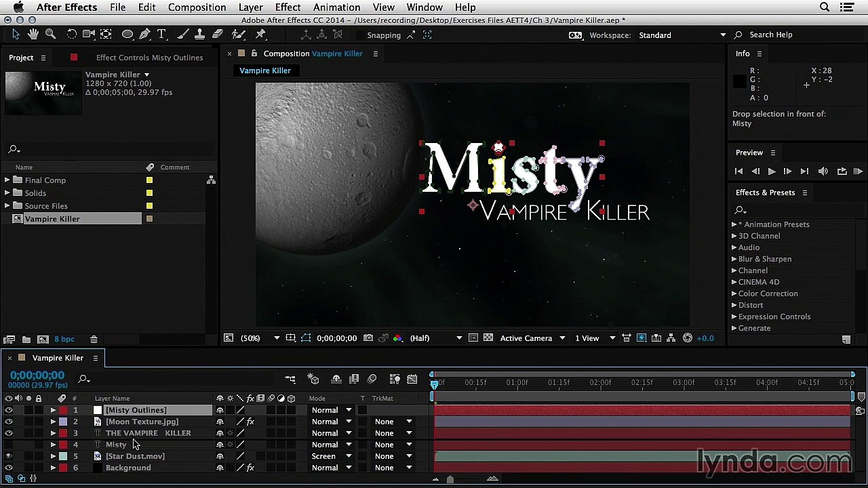
Task: Select the Roto Brush tool
Action: pos(239,35)
